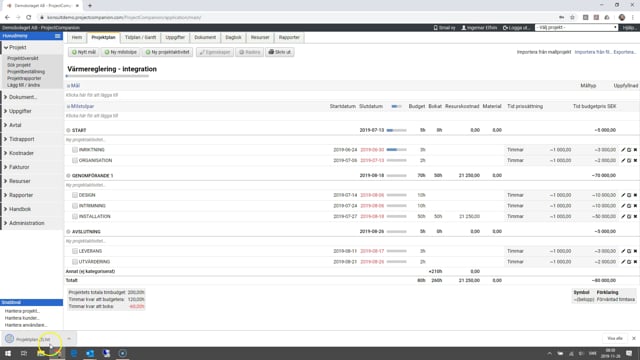Copy the UTVÄRDERING activity row
Viewport: 640px width, 360px height.
(x=629, y=262)
